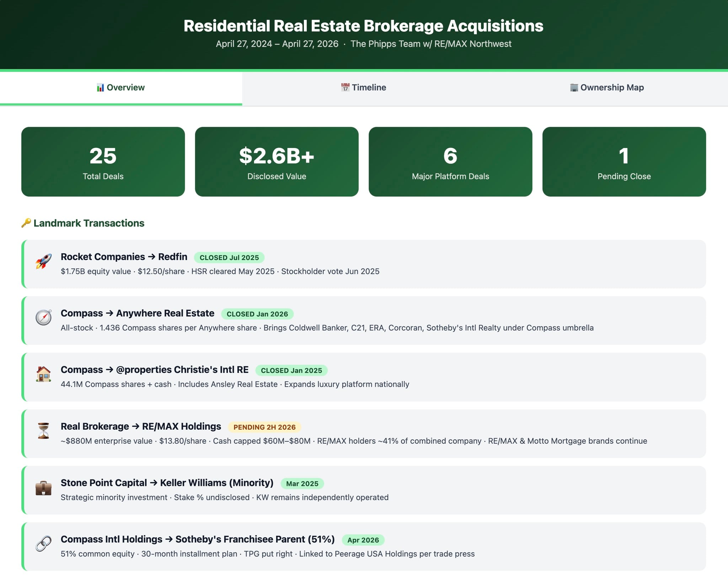Click the hourglass icon for RE/MAX deal
Image resolution: width=728 pixels, height=588 pixels.
pyautogui.click(x=43, y=430)
